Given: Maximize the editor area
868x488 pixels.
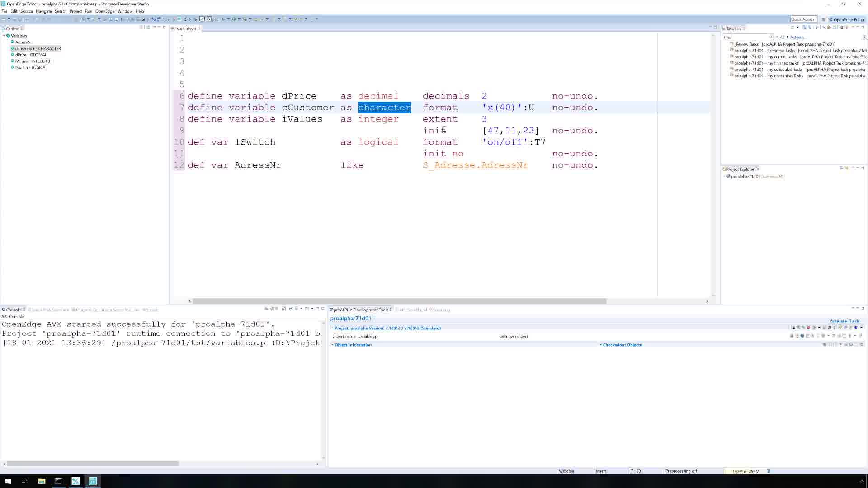Looking at the screenshot, I should (x=715, y=28).
